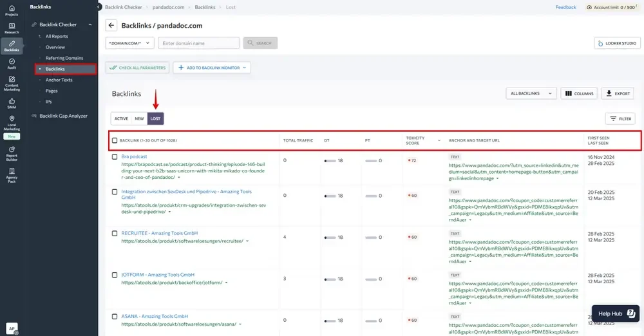Click the First Seen Last Seen header
Viewport: 644px width, 336px height.
pos(598,140)
